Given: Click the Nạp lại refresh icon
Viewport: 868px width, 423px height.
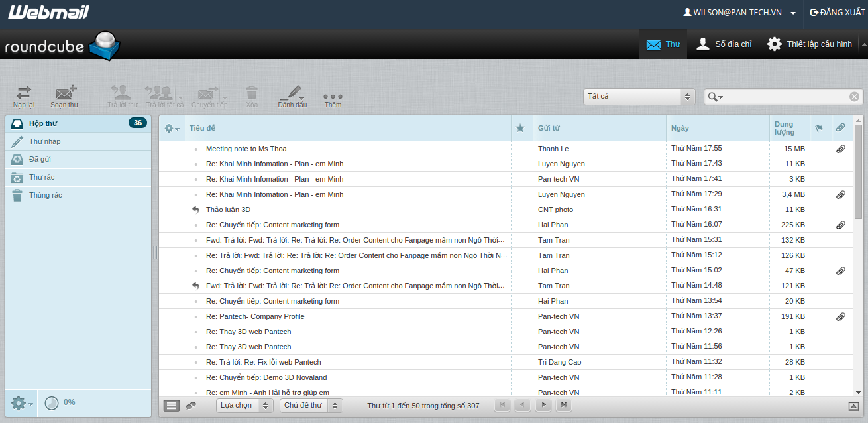Looking at the screenshot, I should click(x=24, y=93).
